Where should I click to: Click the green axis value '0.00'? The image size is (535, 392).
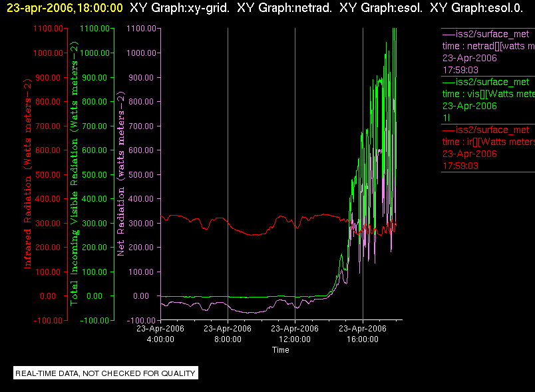[x=94, y=295]
